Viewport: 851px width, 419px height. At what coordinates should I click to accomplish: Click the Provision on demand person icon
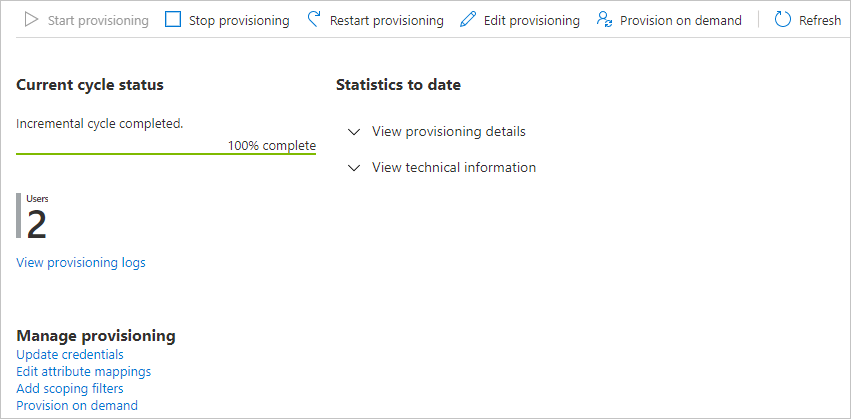click(604, 20)
